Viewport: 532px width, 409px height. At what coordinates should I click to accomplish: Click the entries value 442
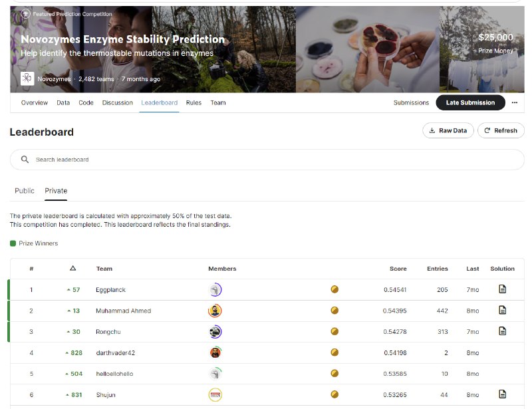(x=442, y=311)
